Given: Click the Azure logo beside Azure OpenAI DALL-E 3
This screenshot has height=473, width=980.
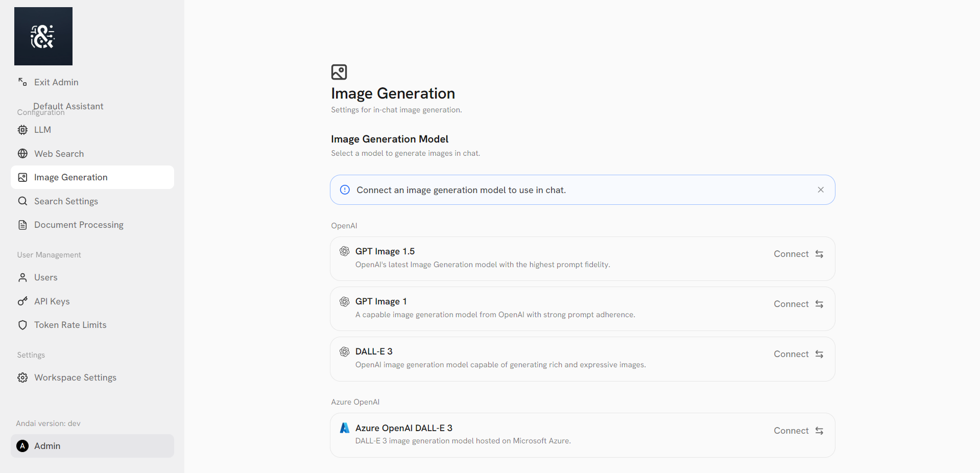Looking at the screenshot, I should pyautogui.click(x=345, y=428).
